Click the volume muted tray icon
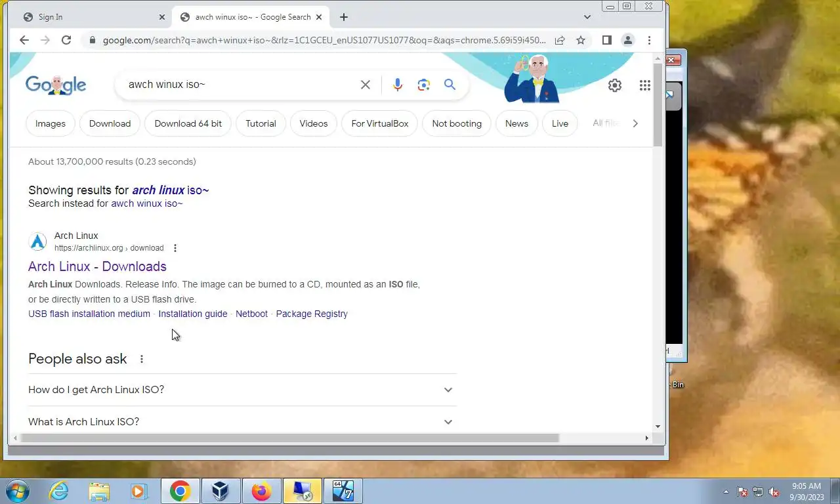 pos(774,492)
